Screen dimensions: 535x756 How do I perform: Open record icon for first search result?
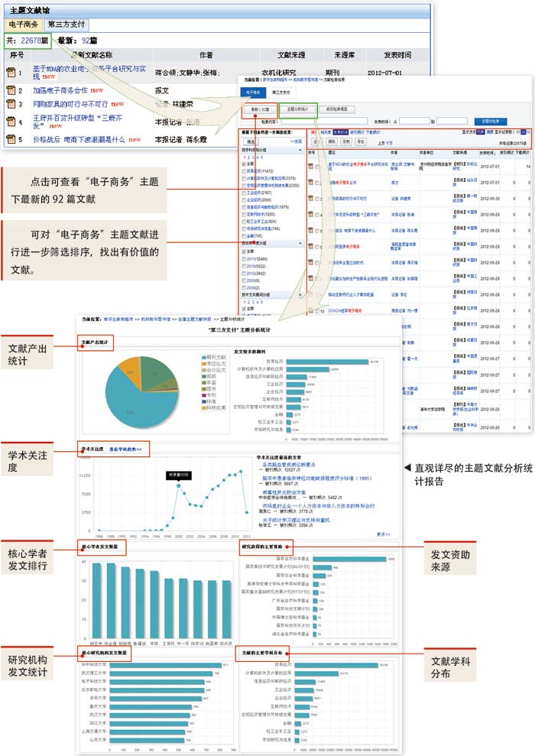[x=311, y=167]
